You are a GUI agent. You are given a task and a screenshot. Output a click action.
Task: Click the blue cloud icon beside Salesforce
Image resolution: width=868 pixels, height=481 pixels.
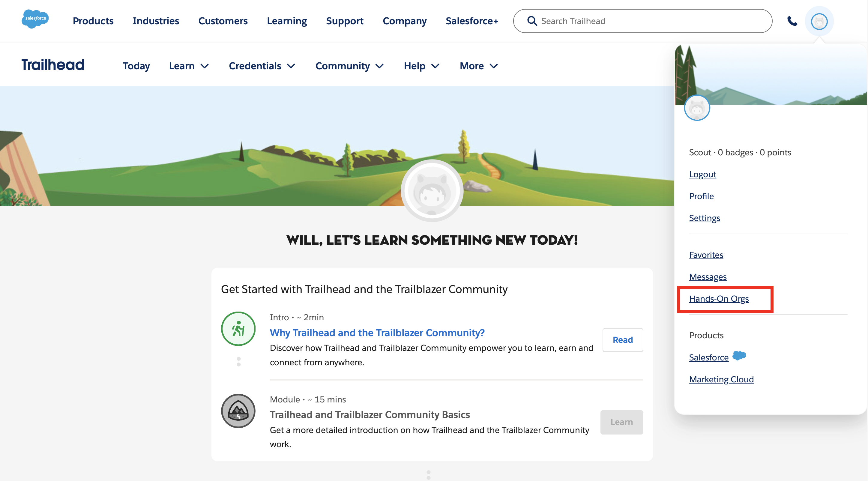pyautogui.click(x=739, y=356)
